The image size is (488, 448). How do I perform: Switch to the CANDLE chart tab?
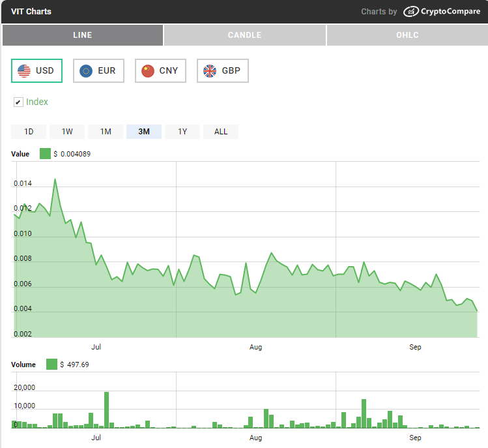pos(244,35)
